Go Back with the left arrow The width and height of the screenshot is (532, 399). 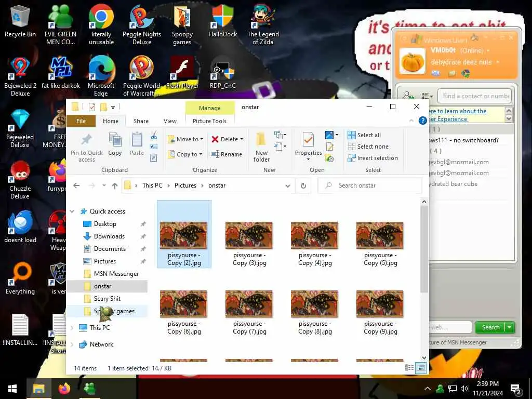coord(77,185)
